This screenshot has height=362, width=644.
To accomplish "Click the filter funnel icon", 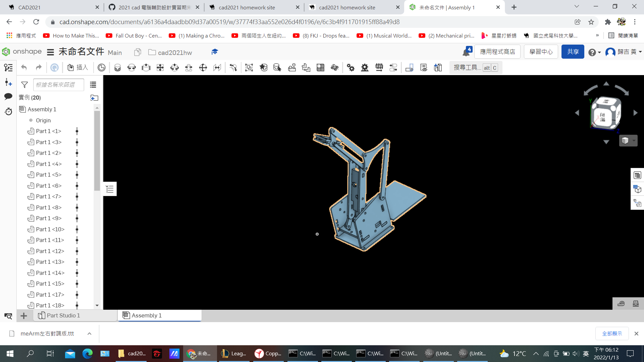I will pyautogui.click(x=24, y=85).
